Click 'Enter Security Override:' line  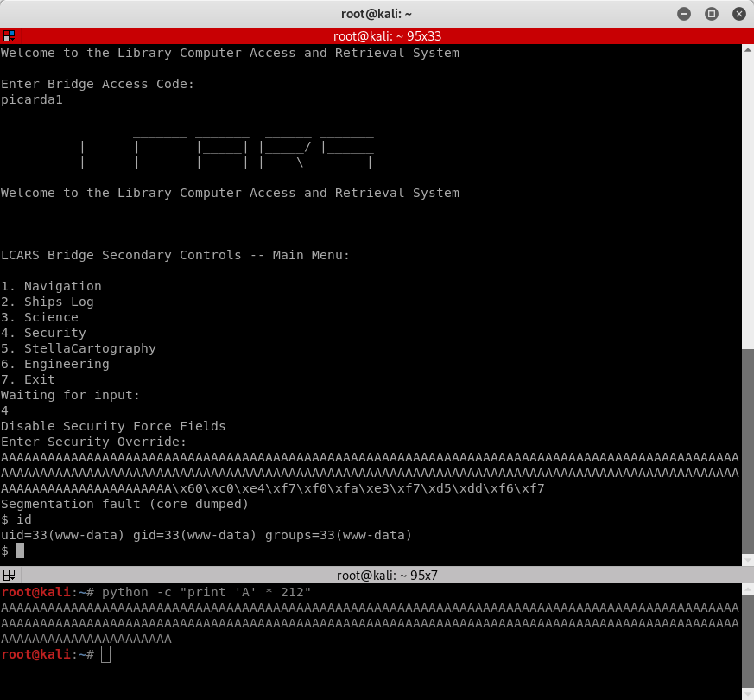[94, 442]
